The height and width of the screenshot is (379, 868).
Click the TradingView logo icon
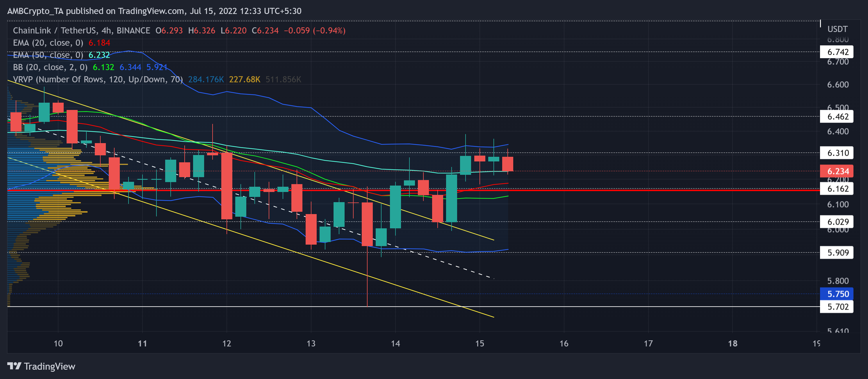[14, 366]
